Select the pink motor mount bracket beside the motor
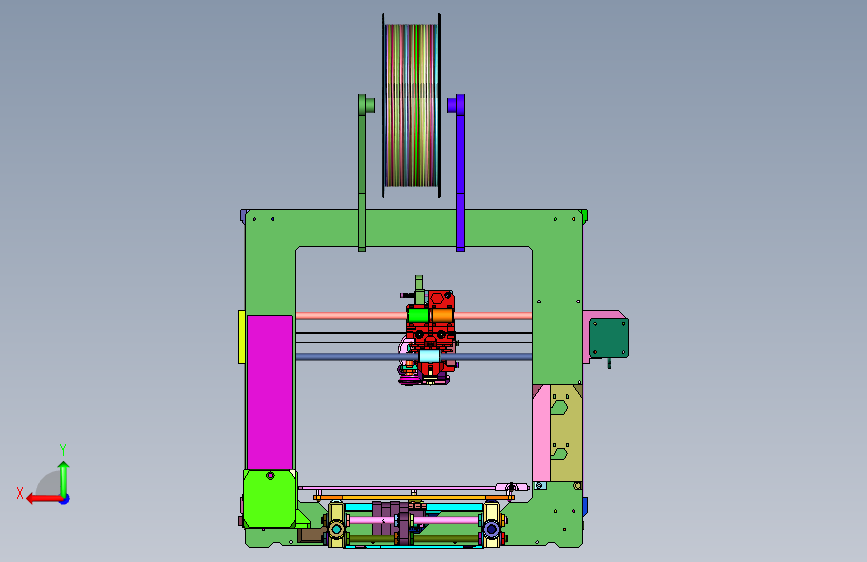The width and height of the screenshot is (867, 562). [586, 336]
